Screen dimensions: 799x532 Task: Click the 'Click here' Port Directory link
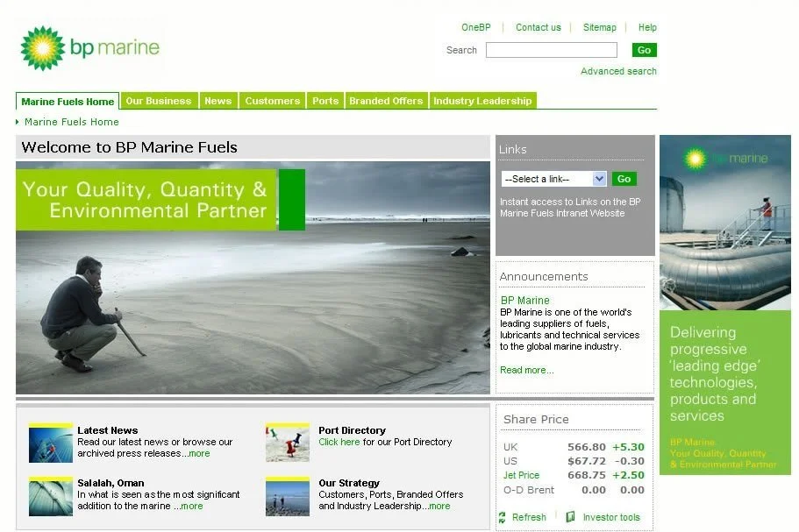[339, 442]
